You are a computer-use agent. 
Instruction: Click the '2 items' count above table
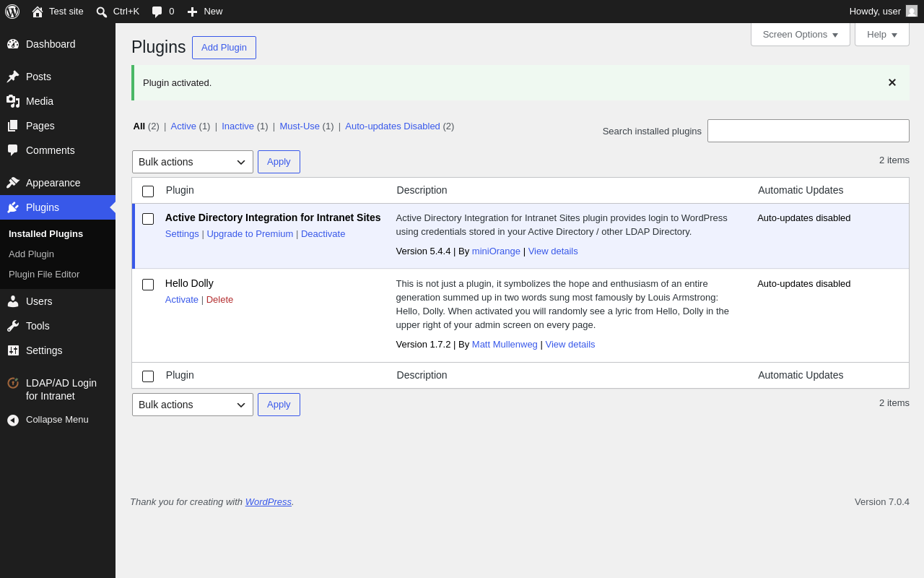[894, 160]
